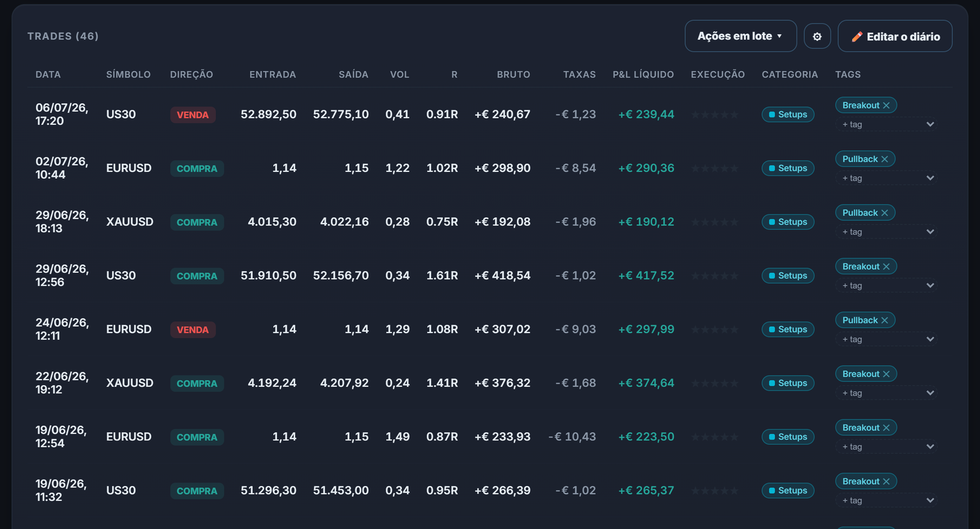This screenshot has width=980, height=529.
Task: Click Setups category on 24/06/26 EURUSD trade
Action: click(x=788, y=329)
